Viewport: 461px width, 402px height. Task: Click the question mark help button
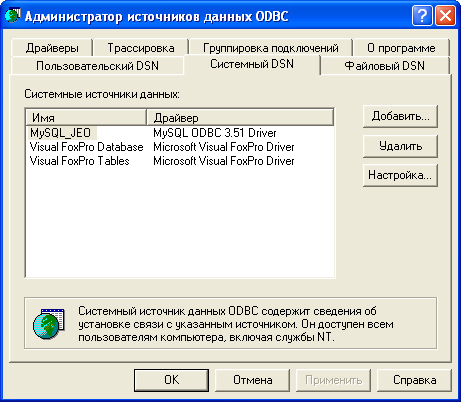click(422, 15)
